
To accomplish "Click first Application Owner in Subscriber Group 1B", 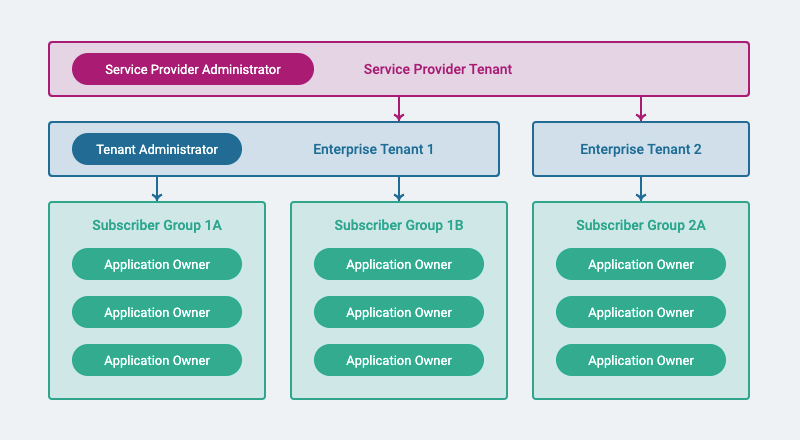I will (399, 264).
